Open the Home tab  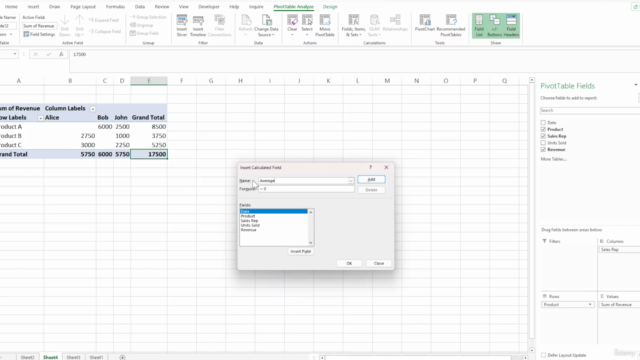click(11, 7)
